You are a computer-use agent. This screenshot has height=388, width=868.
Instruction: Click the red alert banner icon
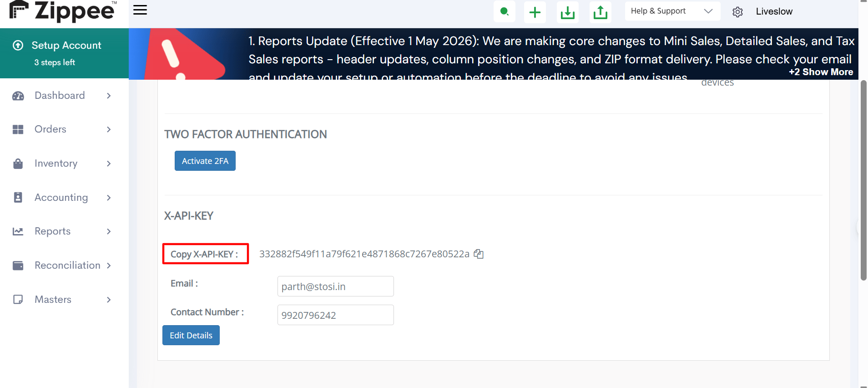point(186,54)
